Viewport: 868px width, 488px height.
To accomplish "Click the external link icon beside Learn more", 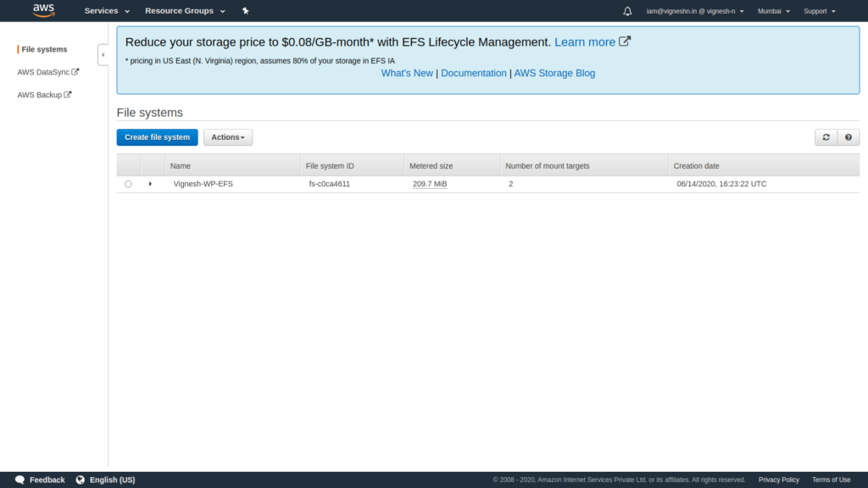I will point(625,42).
